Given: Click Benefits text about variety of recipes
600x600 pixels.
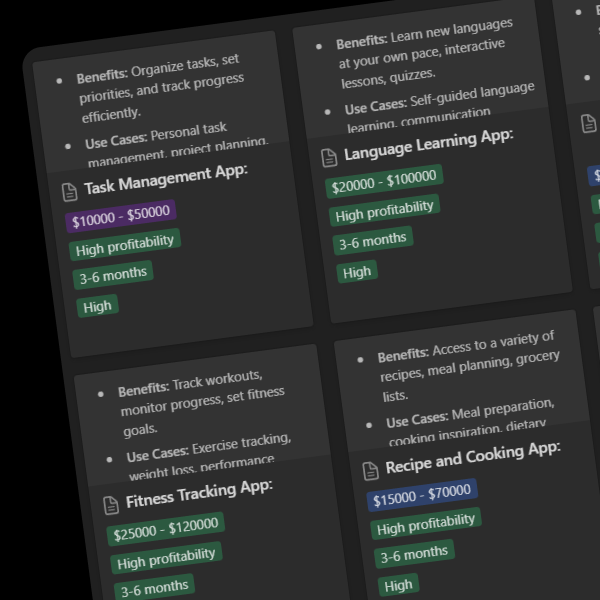Looking at the screenshot, I should point(468,367).
